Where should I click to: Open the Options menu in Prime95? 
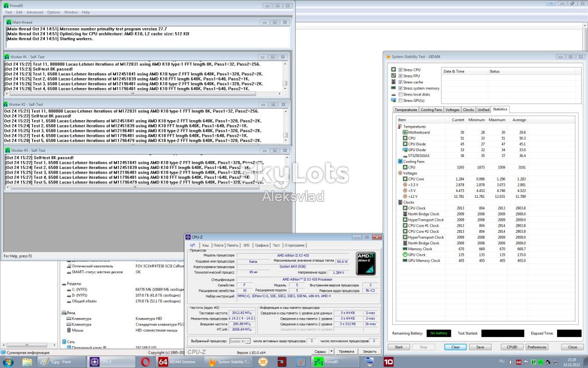[53, 13]
